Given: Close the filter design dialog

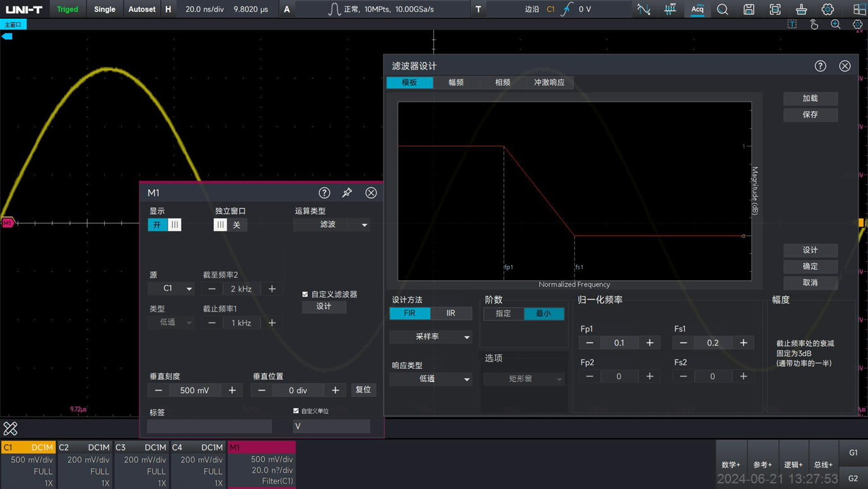Looking at the screenshot, I should tap(845, 66).
